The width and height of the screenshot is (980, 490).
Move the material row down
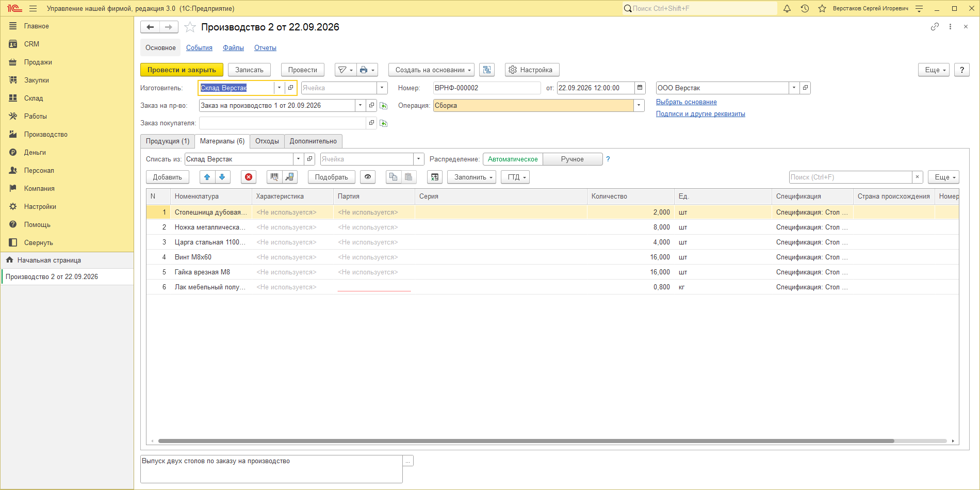(x=223, y=177)
